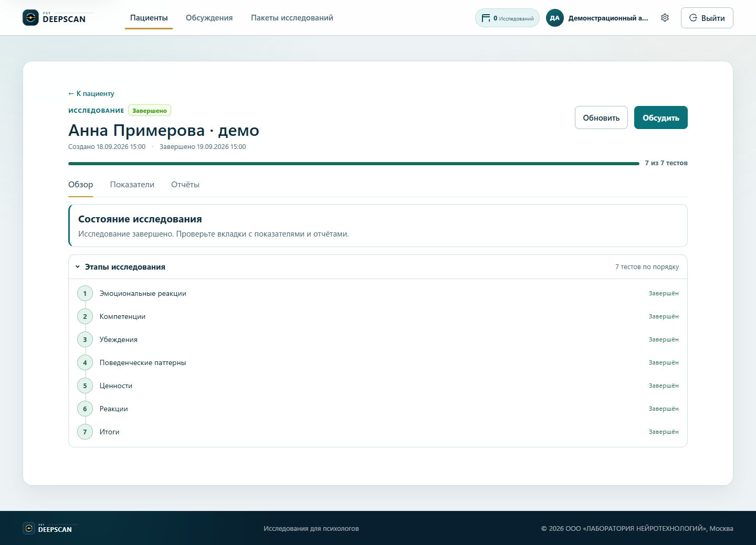Click the Обновить button
The height and width of the screenshot is (545, 756).
pos(601,117)
